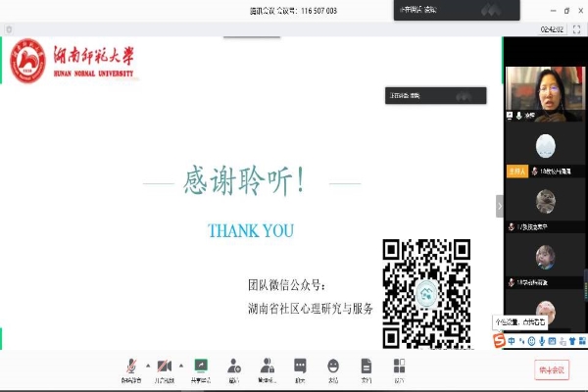Expand the microphone audio options arrow

coord(147,362)
